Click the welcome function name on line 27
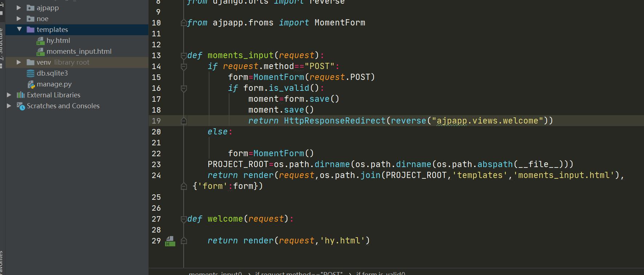The height and width of the screenshot is (275, 644). pyautogui.click(x=225, y=219)
